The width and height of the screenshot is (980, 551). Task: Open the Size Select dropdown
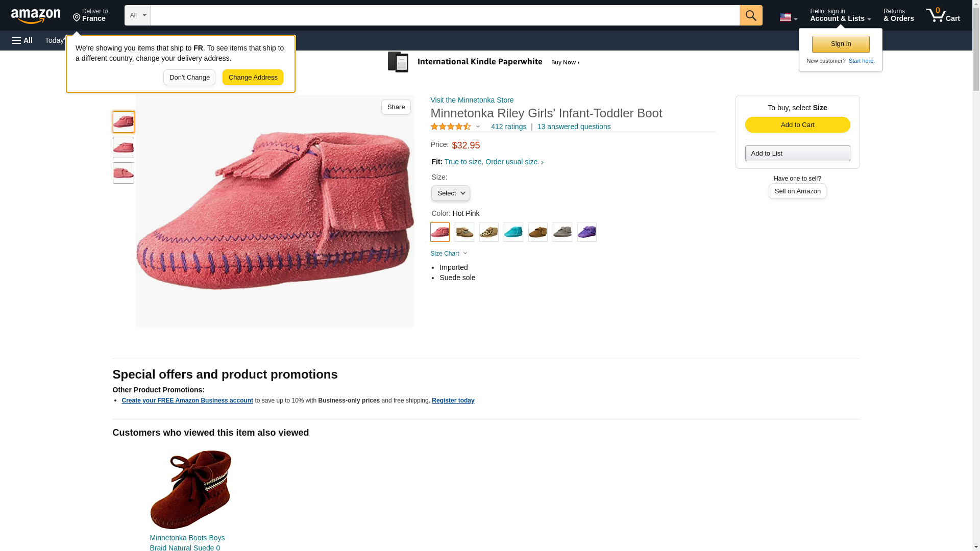click(450, 193)
